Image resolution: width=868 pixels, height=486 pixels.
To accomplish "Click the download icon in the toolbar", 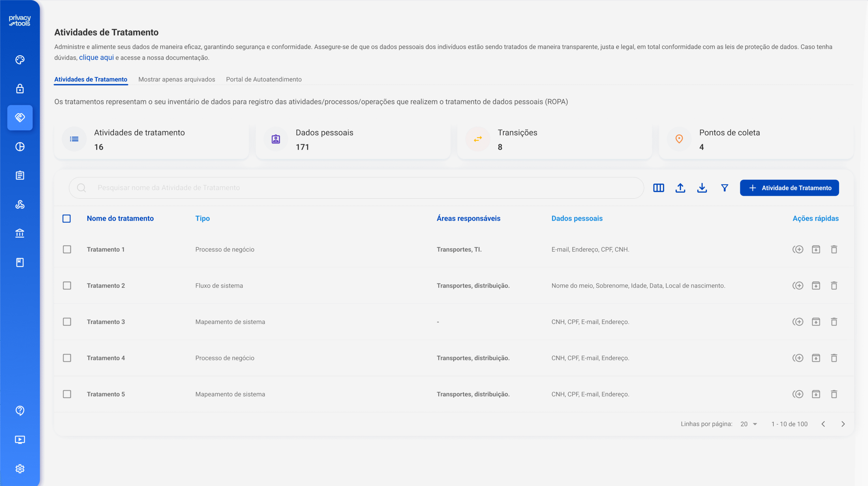I will (702, 188).
